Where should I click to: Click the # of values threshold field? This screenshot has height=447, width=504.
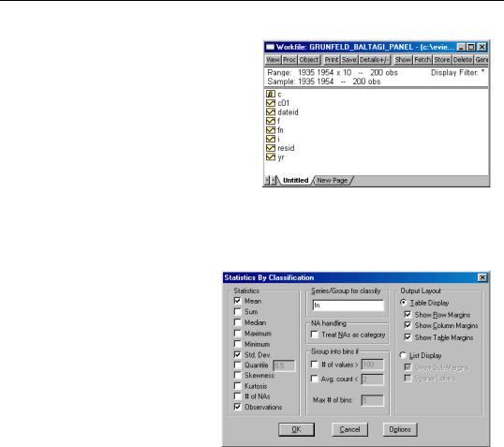point(373,365)
